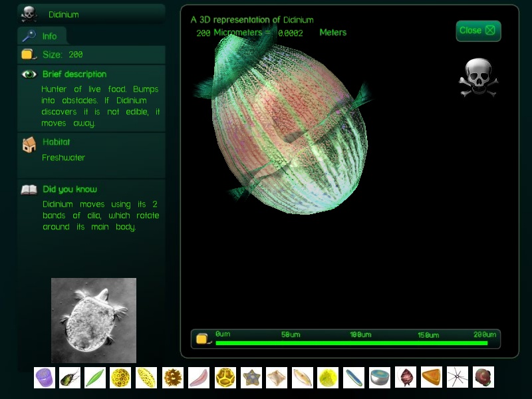532x399 pixels.
Task: Select the dark red spinning-top organism icon
Action: pyautogui.click(x=406, y=377)
